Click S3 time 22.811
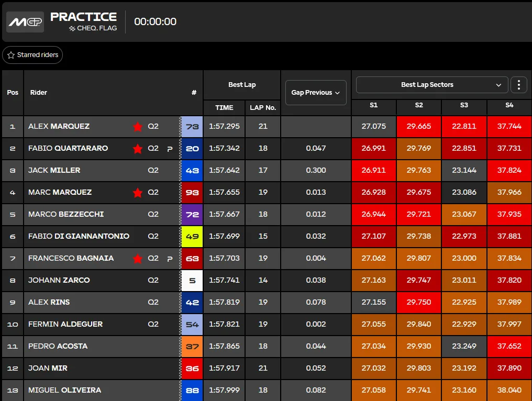The width and height of the screenshot is (532, 401). click(x=464, y=127)
